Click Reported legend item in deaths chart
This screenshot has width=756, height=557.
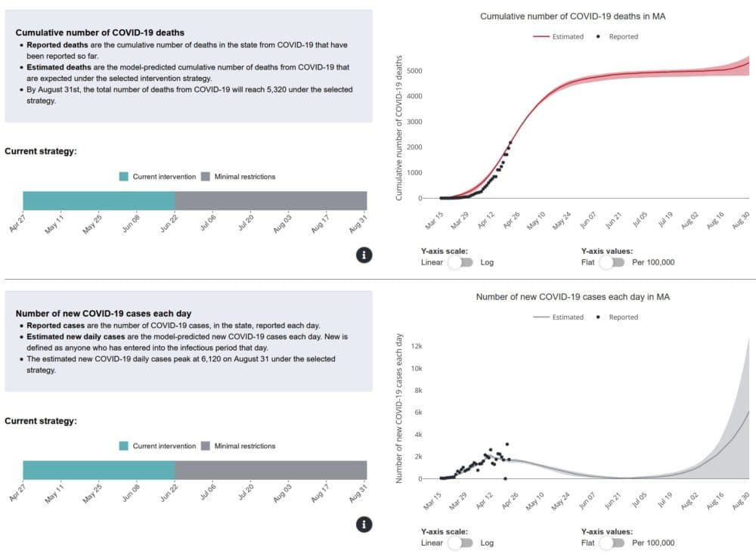[x=617, y=36]
